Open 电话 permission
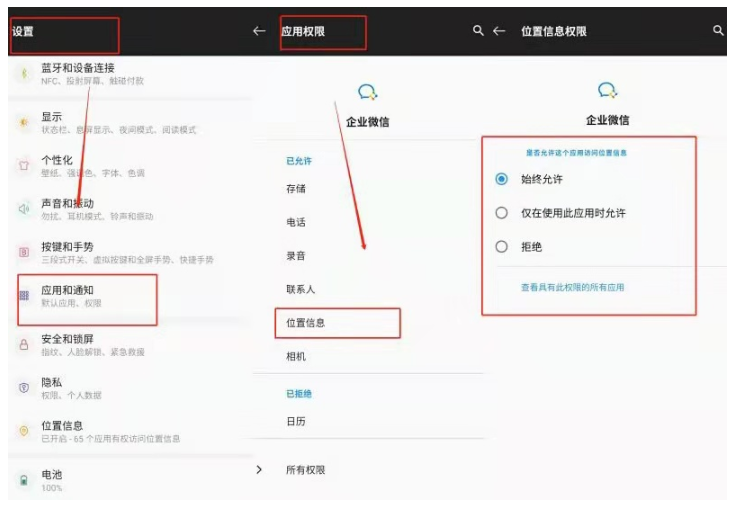 click(296, 222)
